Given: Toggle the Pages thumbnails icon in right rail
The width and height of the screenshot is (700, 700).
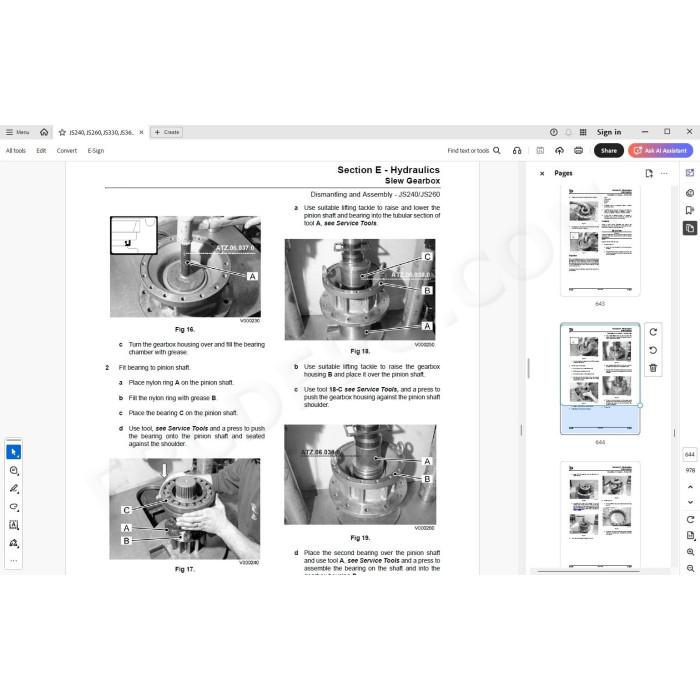Looking at the screenshot, I should click(x=690, y=228).
